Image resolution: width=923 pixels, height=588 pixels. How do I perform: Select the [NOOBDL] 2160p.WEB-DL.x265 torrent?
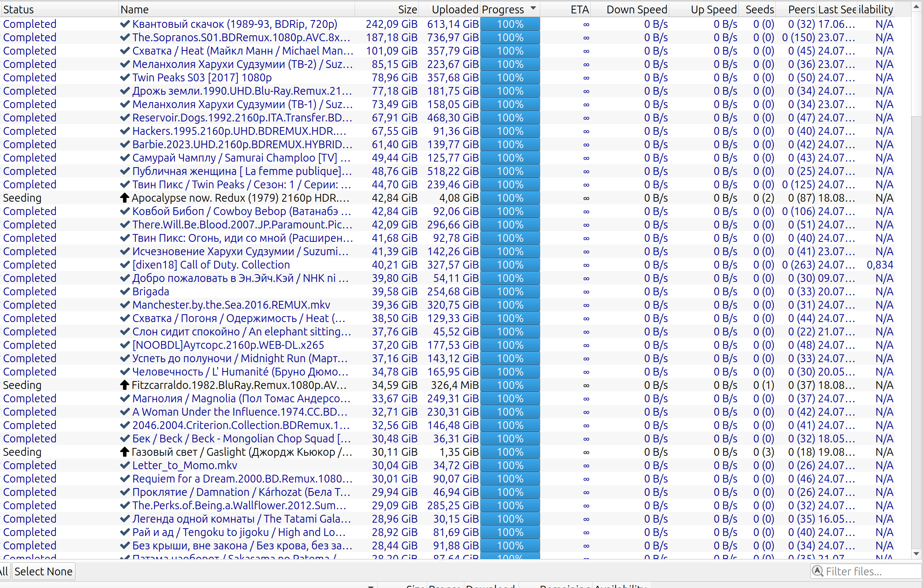pyautogui.click(x=228, y=345)
